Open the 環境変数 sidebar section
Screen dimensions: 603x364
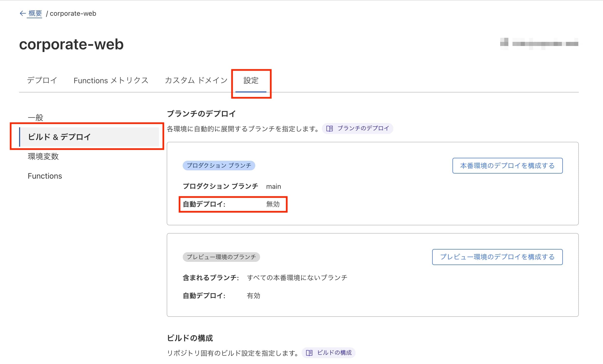click(x=43, y=156)
